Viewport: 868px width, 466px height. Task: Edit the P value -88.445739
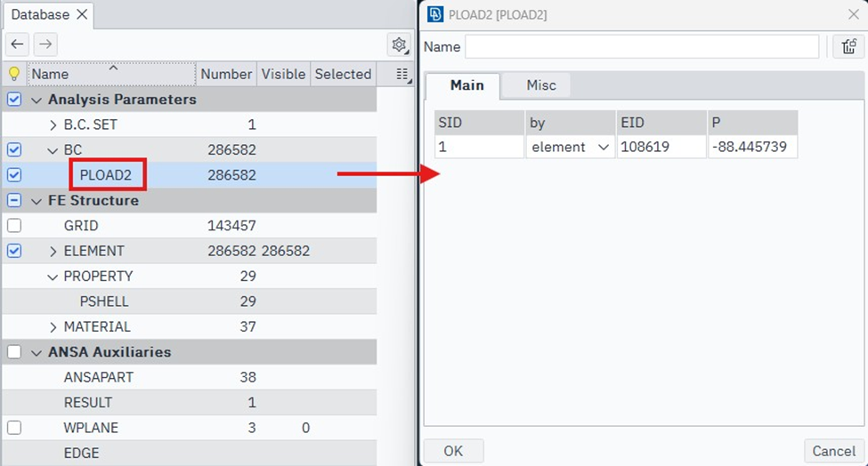[x=753, y=147]
